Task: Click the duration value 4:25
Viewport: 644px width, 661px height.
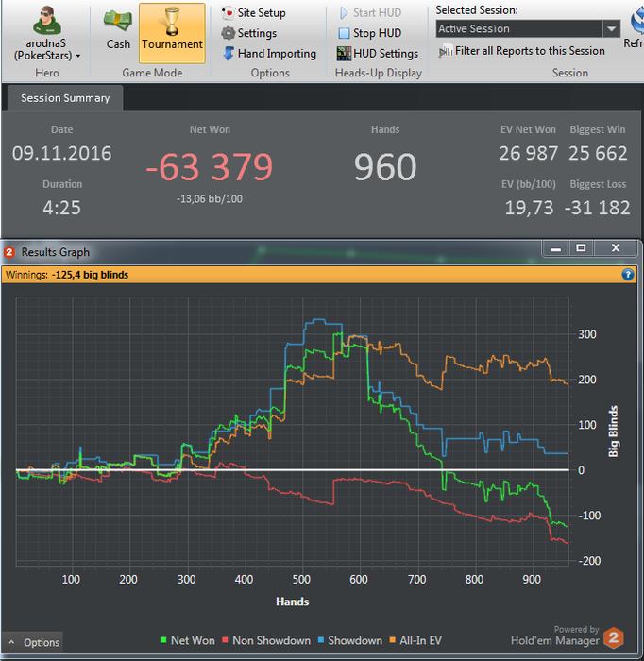Action: tap(61, 208)
